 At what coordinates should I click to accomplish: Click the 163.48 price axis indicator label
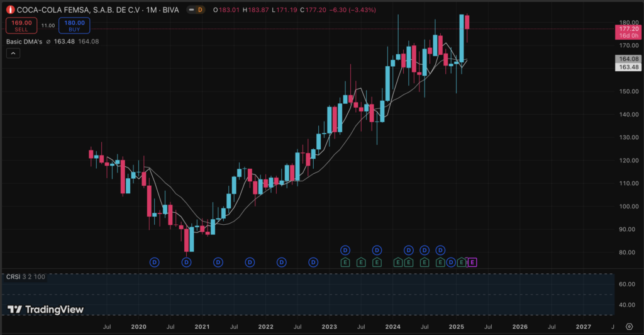click(629, 67)
